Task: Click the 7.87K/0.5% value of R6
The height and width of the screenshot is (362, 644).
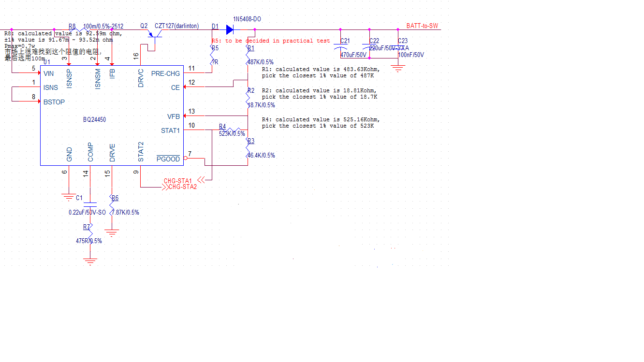Action: (125, 213)
